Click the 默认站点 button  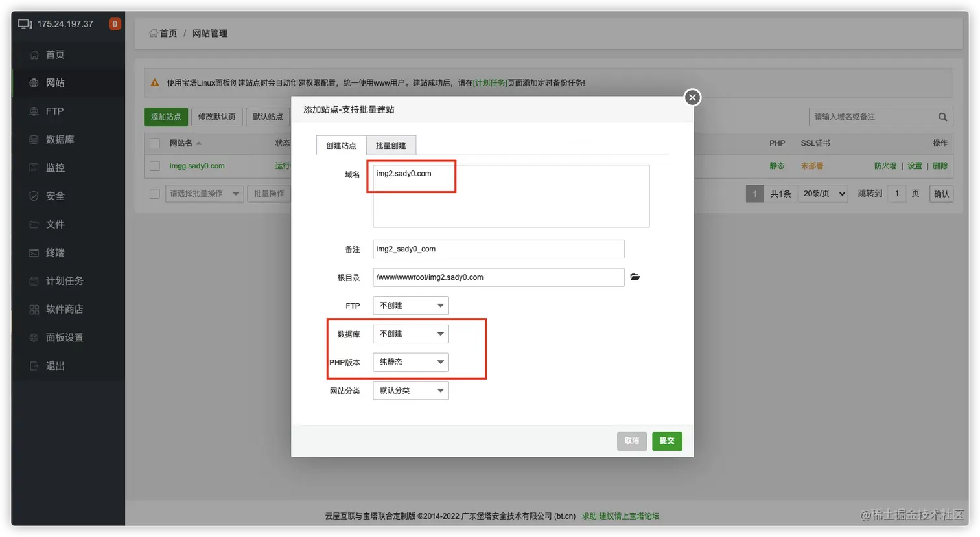click(268, 117)
